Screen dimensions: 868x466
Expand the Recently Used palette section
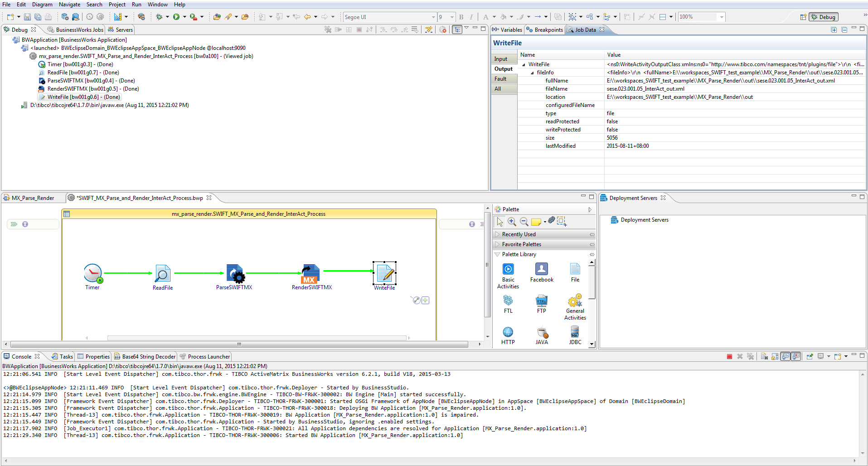coord(544,234)
